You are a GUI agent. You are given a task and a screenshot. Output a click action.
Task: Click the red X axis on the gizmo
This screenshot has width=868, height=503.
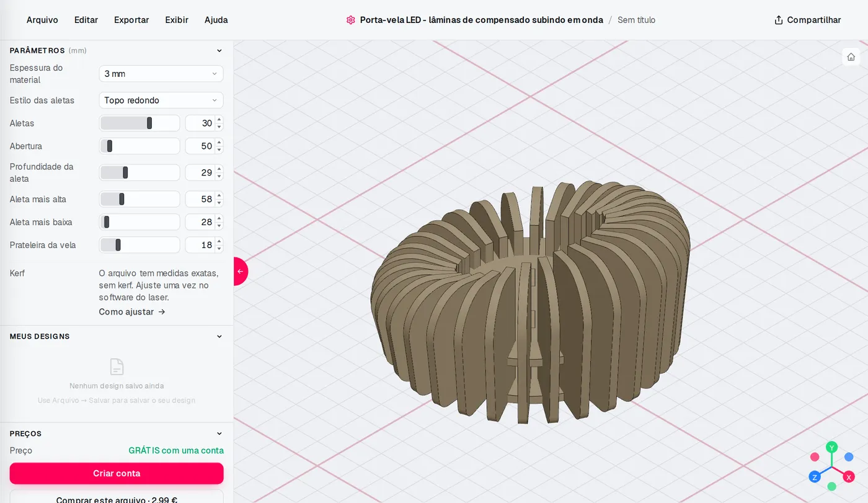tap(849, 477)
